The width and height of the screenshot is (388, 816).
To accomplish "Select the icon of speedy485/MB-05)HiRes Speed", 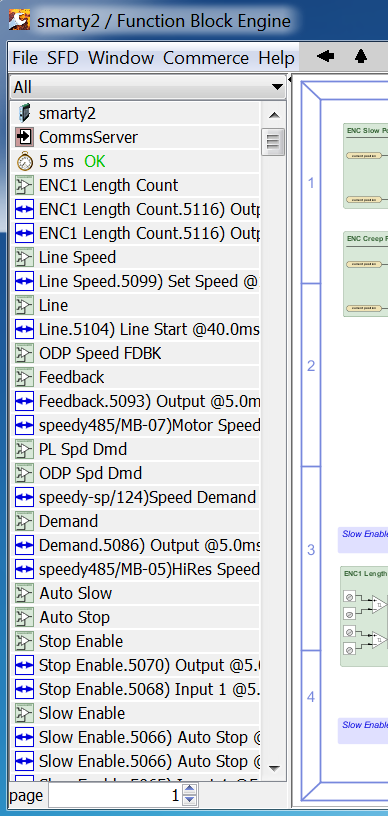I will [x=24, y=569].
